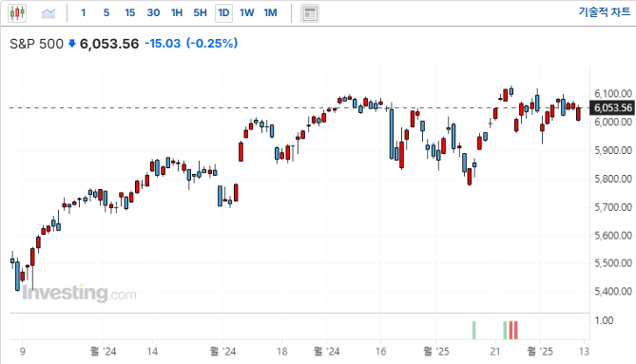
Task: Select the 15 minute interval
Action: pyautogui.click(x=130, y=13)
